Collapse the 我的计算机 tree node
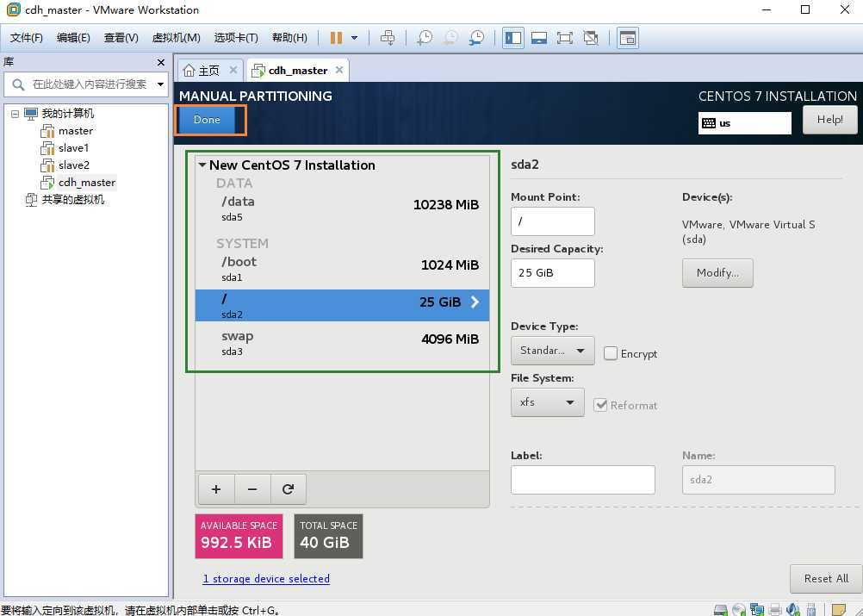 pyautogui.click(x=15, y=114)
